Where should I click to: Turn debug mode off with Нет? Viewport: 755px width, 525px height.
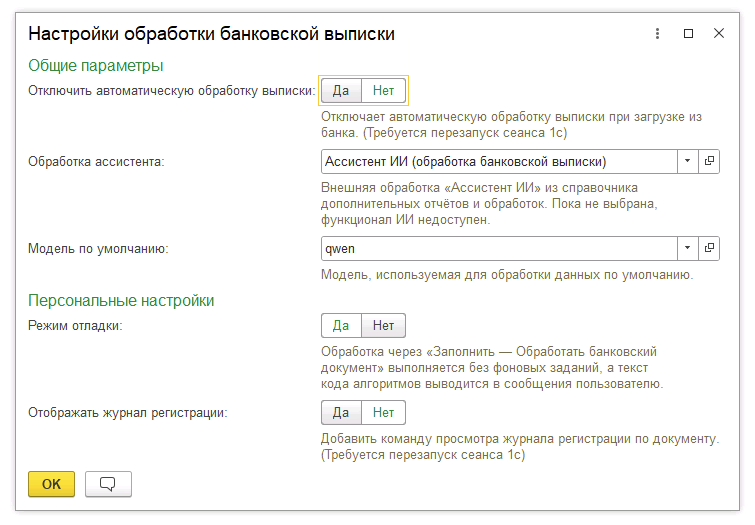point(383,326)
